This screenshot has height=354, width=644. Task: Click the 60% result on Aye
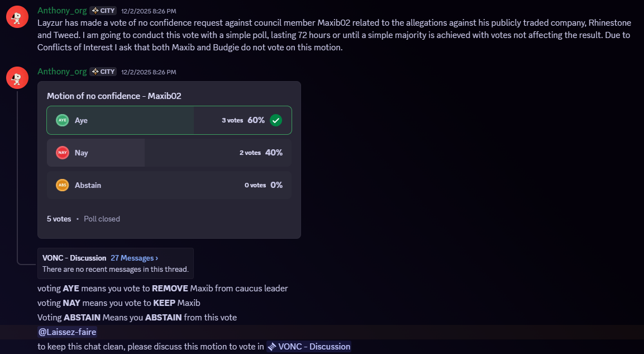pos(256,120)
